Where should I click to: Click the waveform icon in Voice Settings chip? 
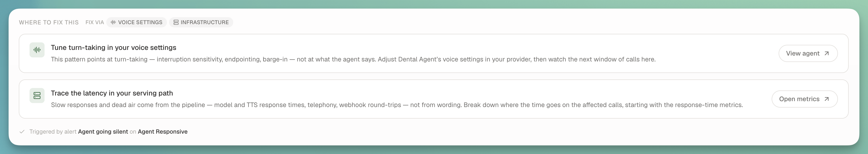(x=113, y=22)
